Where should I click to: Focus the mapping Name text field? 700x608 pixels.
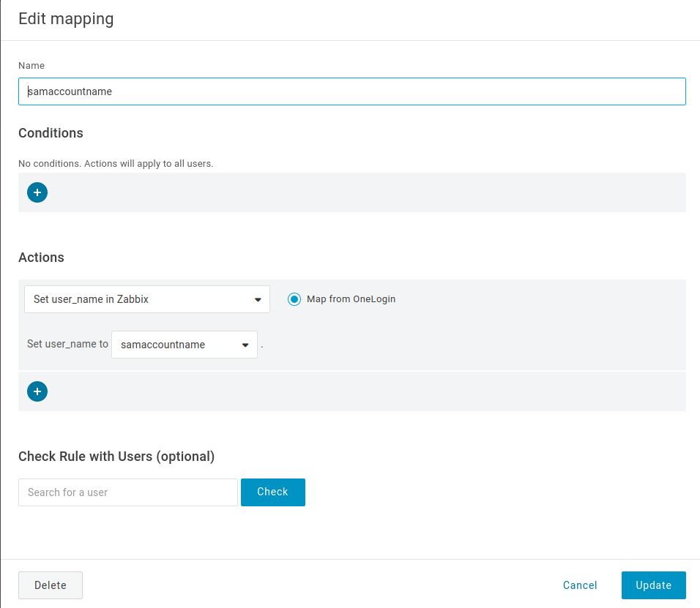[x=351, y=91]
